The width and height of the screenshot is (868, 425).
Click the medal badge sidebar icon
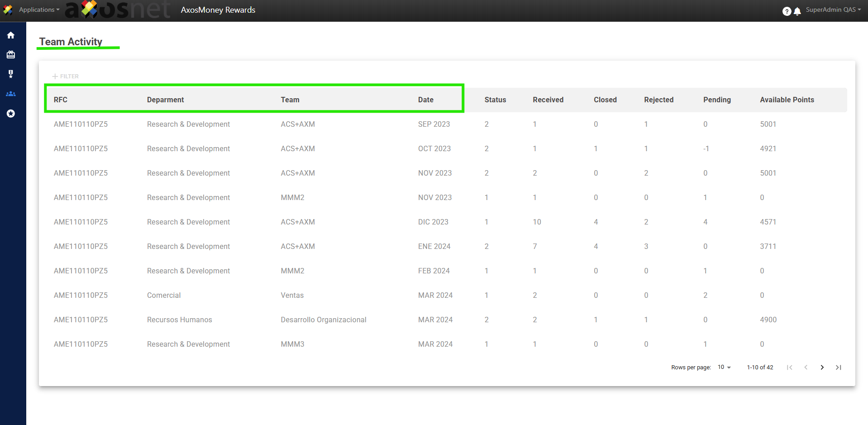(11, 74)
